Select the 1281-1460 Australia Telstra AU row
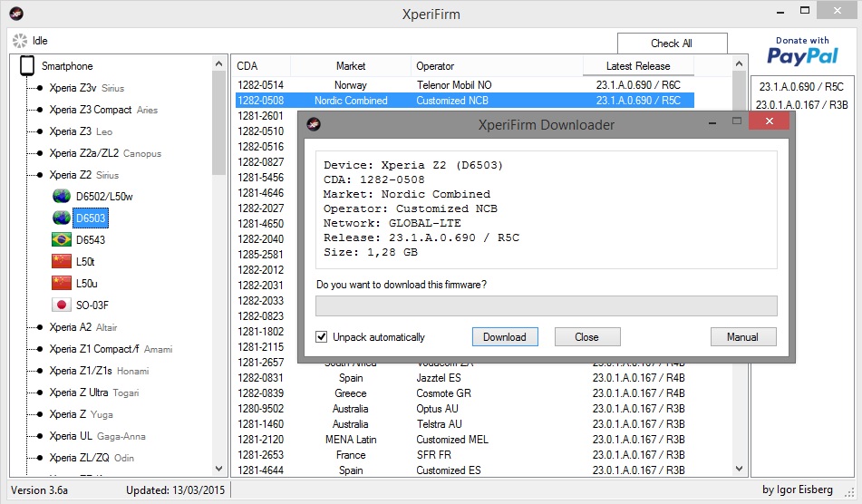Image resolution: width=862 pixels, height=504 pixels. tap(464, 424)
